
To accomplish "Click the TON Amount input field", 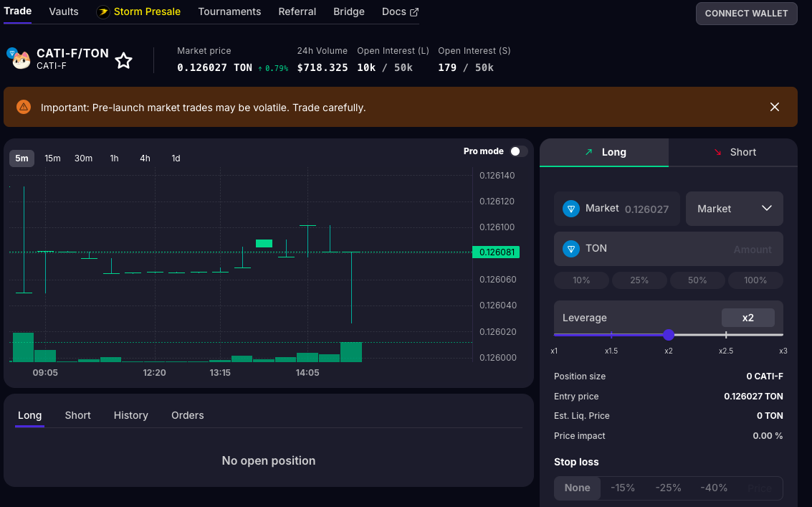I will click(668, 249).
